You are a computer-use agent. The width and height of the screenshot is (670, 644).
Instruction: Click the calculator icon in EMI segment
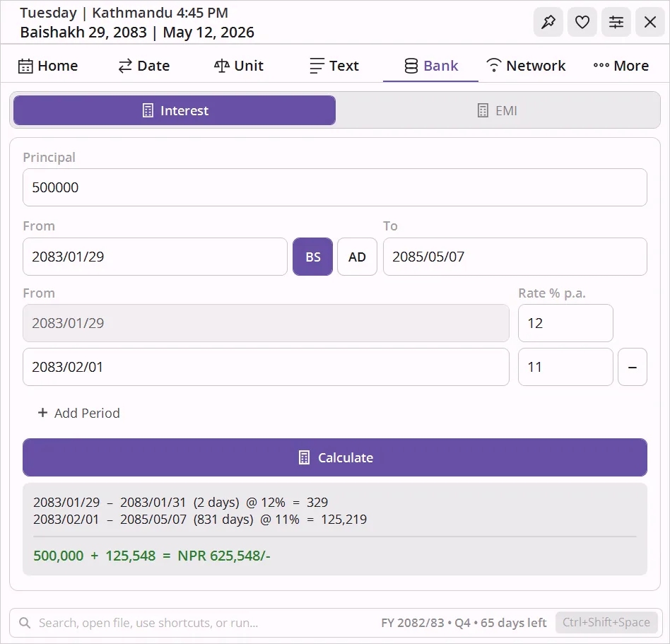483,111
